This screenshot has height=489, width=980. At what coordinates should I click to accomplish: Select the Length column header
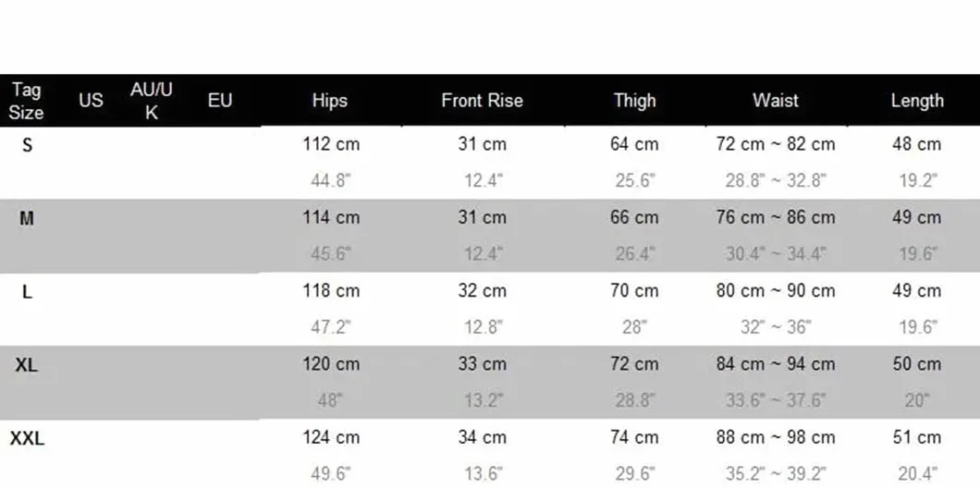[x=917, y=101]
